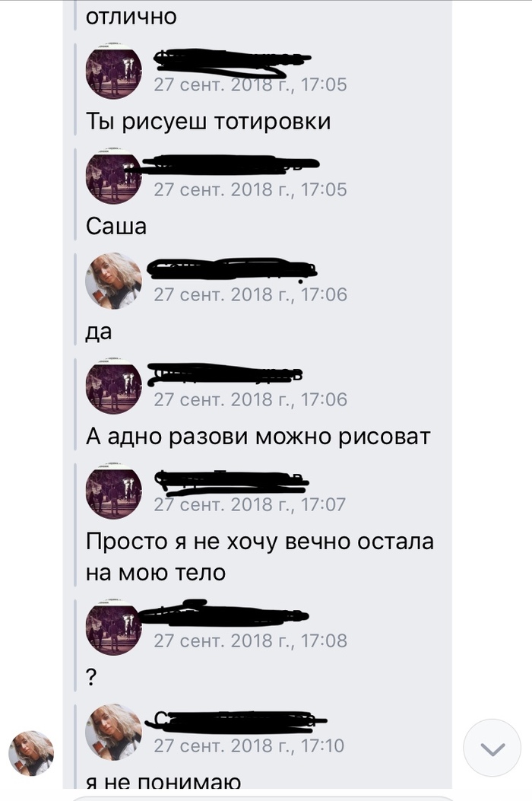Open blonde girl avatar beside 'да' message

(x=113, y=281)
